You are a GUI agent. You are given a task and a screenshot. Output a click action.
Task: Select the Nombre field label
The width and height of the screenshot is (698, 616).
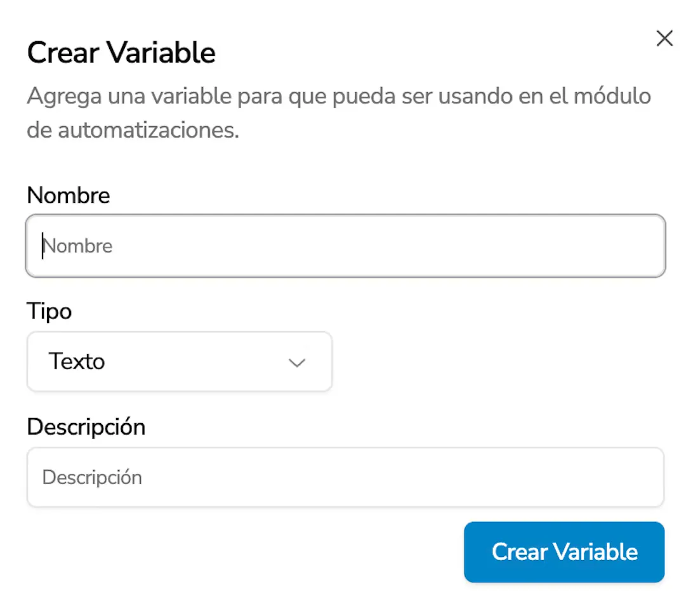[x=68, y=195]
